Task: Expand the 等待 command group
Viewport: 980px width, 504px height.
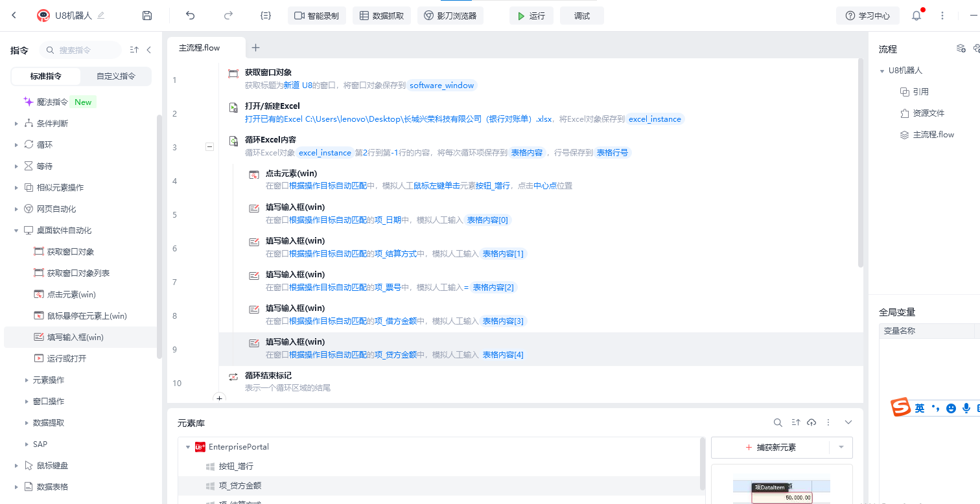Action: 17,166
